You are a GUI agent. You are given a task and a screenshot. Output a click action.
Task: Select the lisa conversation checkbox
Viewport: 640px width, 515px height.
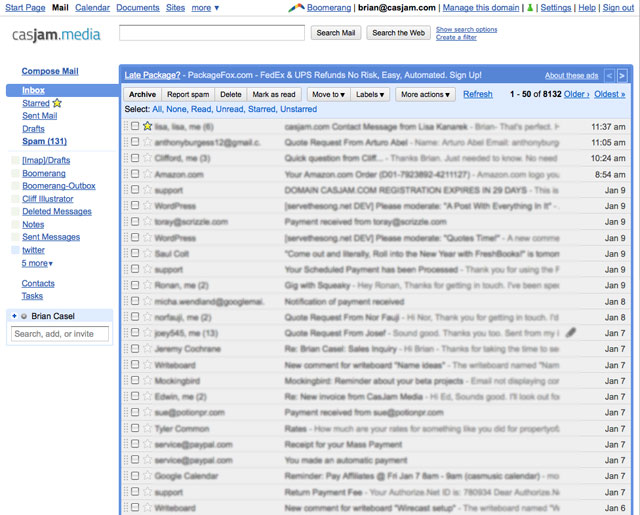tap(135, 126)
